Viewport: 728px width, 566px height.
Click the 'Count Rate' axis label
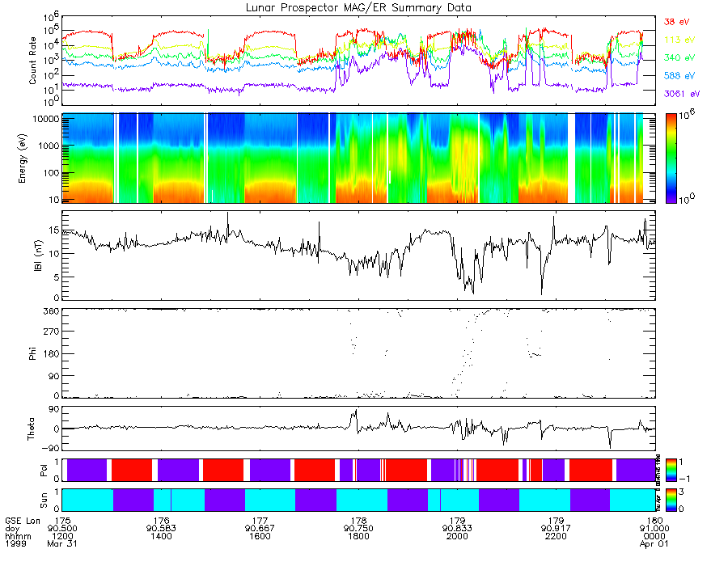(32, 61)
